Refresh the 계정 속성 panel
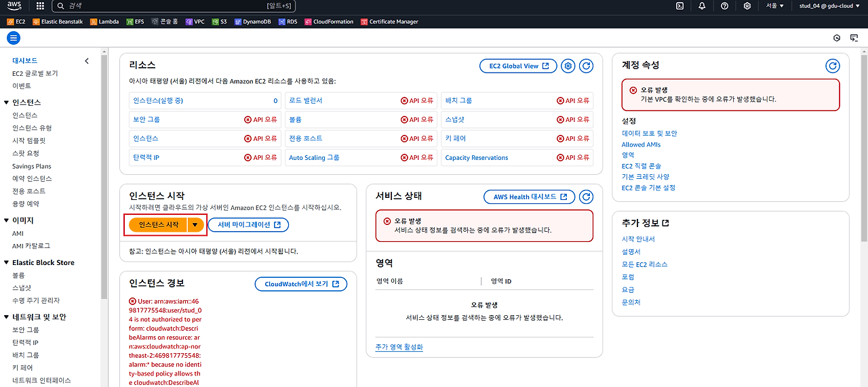This screenshot has height=387, width=868. pyautogui.click(x=833, y=66)
